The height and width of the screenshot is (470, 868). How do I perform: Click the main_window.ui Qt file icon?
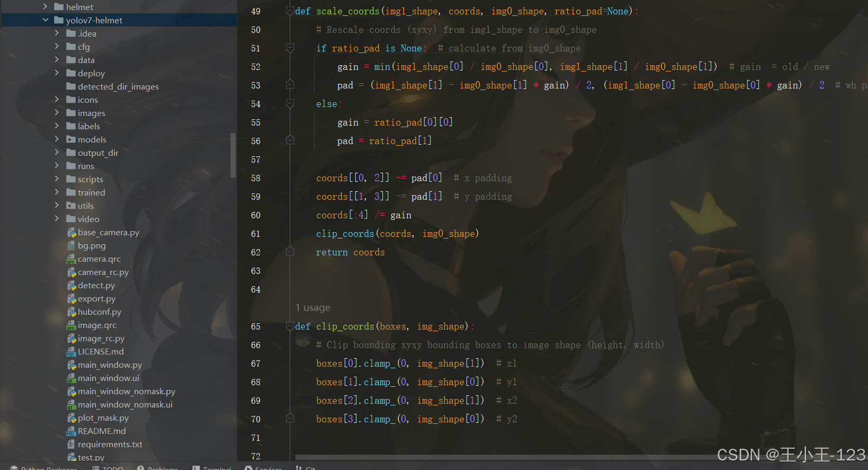71,378
